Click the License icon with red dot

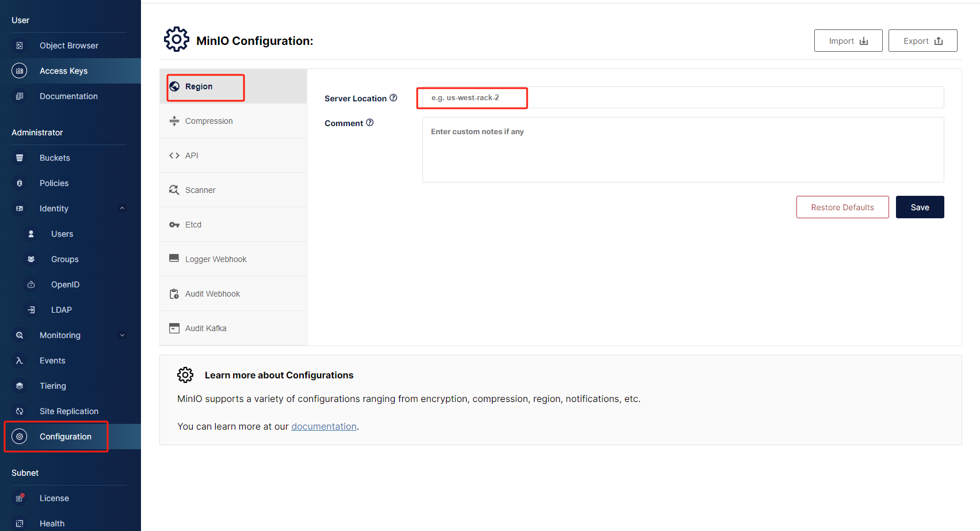20,498
